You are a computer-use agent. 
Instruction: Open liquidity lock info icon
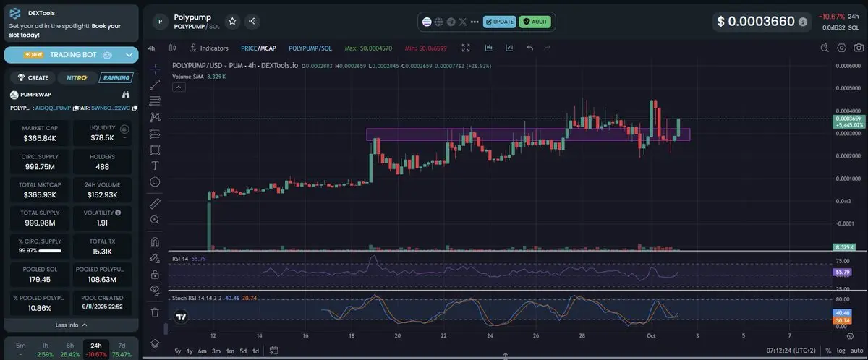(x=124, y=129)
